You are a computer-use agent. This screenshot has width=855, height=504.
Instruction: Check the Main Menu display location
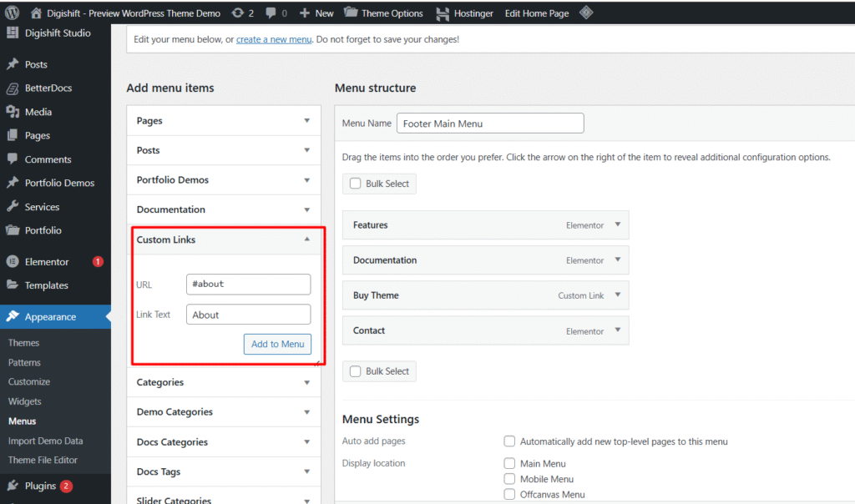click(x=509, y=464)
